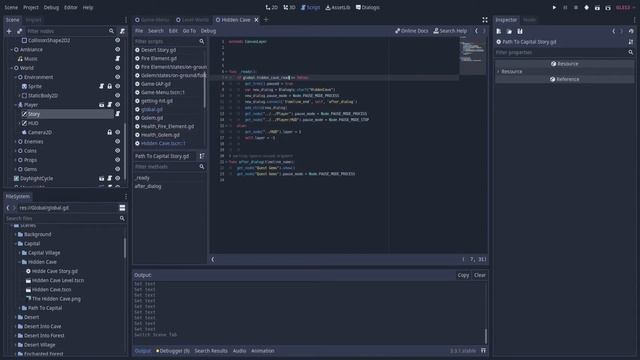Attach a script in Scene dock toolbar
The image size is (640, 360).
122,31
